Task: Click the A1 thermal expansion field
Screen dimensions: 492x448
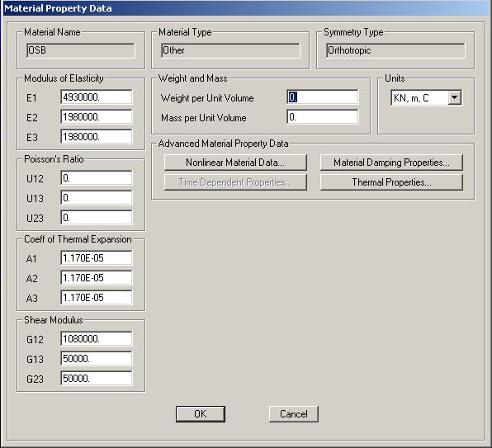Action: coord(97,258)
